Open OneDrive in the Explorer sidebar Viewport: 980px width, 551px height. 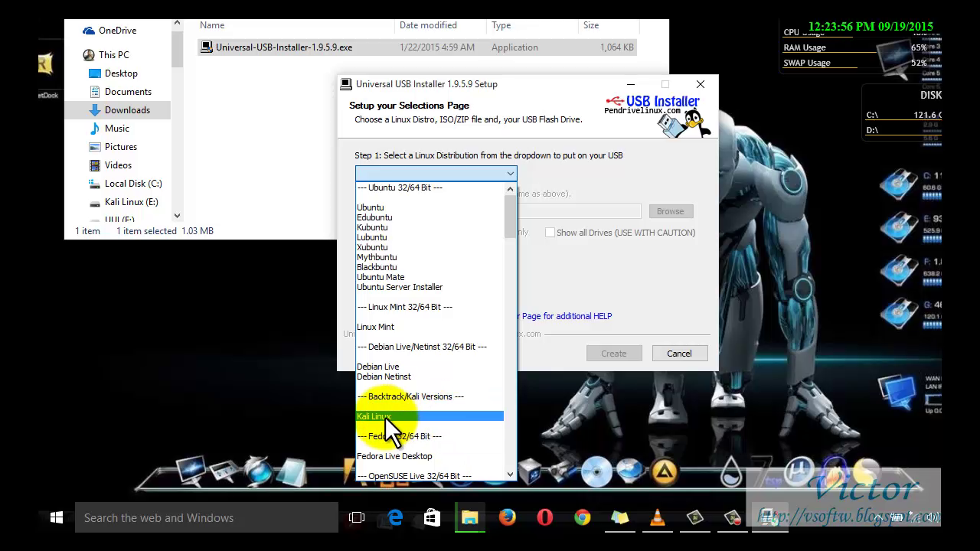[116, 30]
